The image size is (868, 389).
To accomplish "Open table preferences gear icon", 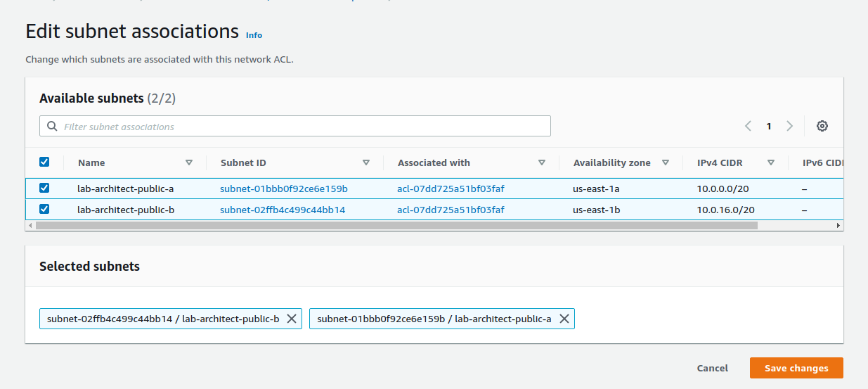I will [822, 126].
